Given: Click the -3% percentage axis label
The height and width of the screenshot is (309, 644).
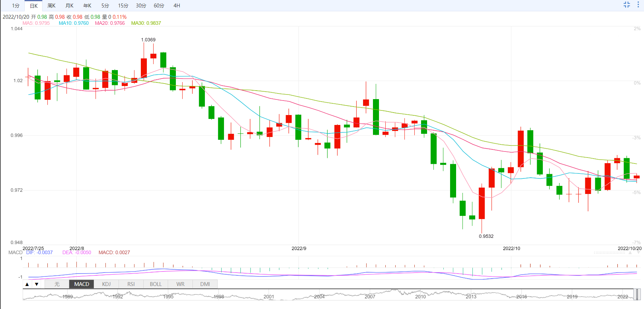Looking at the screenshot, I should pyautogui.click(x=637, y=138).
